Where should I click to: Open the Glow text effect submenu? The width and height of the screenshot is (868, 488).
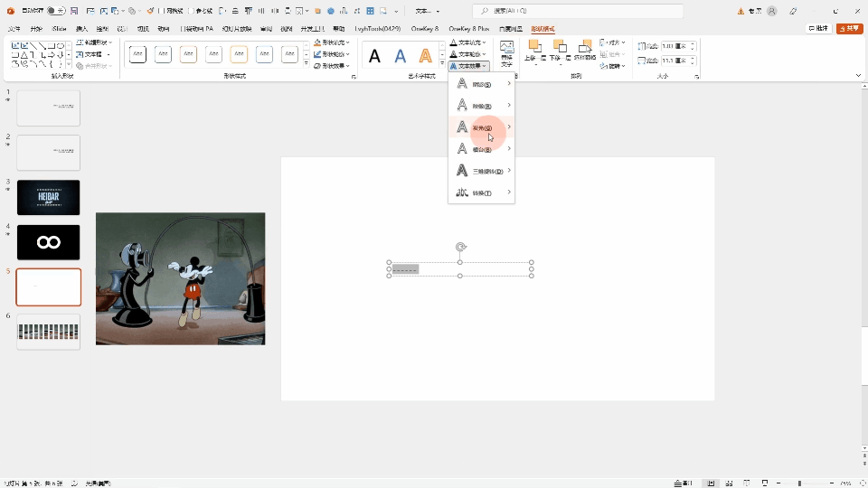(482, 127)
